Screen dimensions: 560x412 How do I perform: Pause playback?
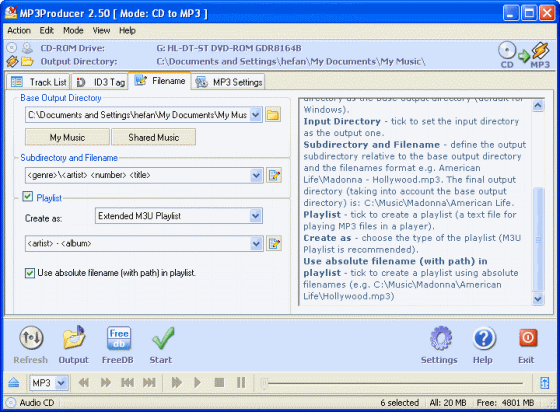[241, 383]
